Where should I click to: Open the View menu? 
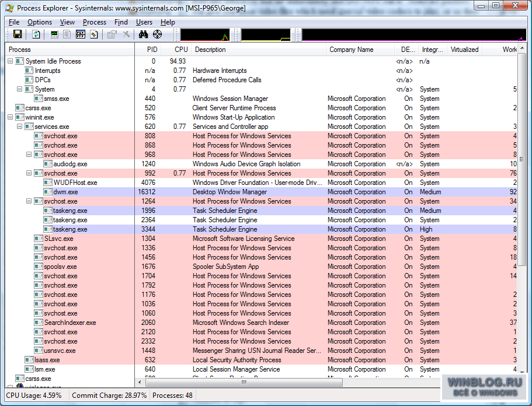[x=67, y=22]
